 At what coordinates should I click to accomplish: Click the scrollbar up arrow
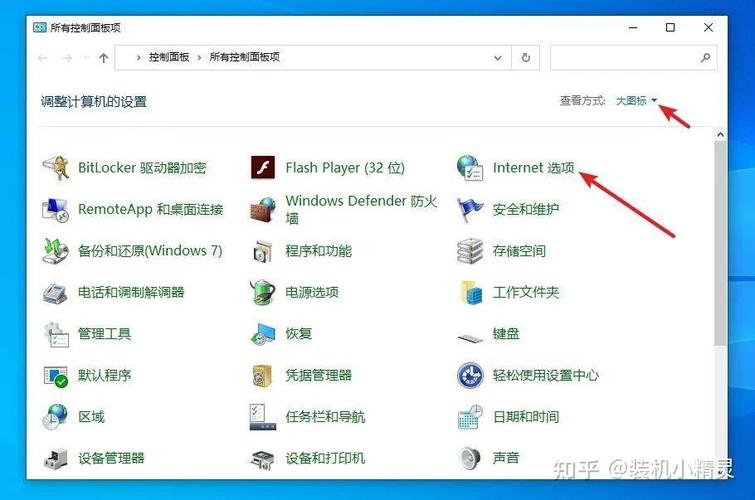(720, 134)
